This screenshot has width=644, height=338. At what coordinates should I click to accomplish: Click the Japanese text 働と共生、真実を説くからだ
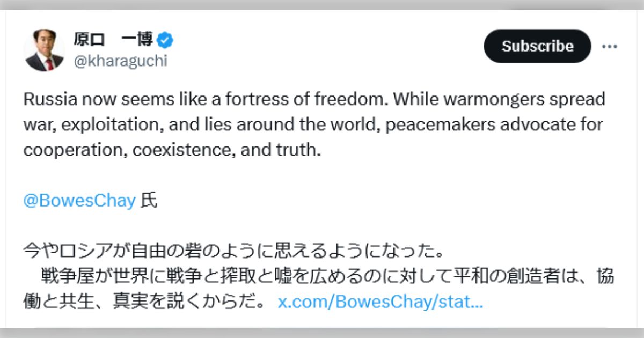coord(144,302)
